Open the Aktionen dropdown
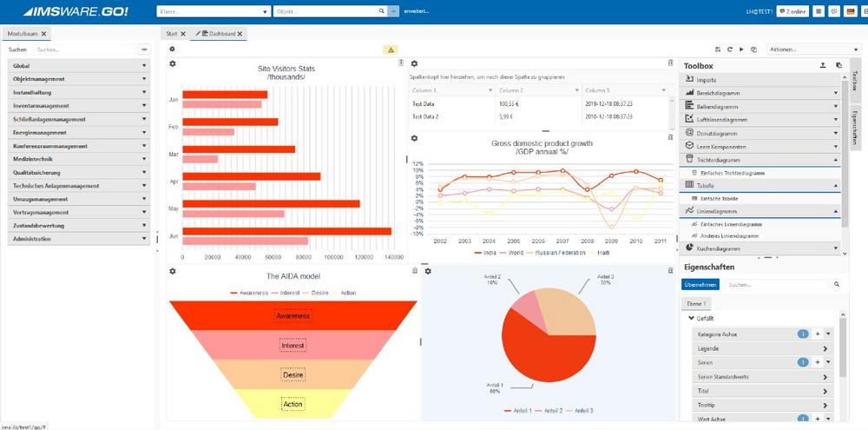Image resolution: width=868 pixels, height=430 pixels. pos(813,50)
